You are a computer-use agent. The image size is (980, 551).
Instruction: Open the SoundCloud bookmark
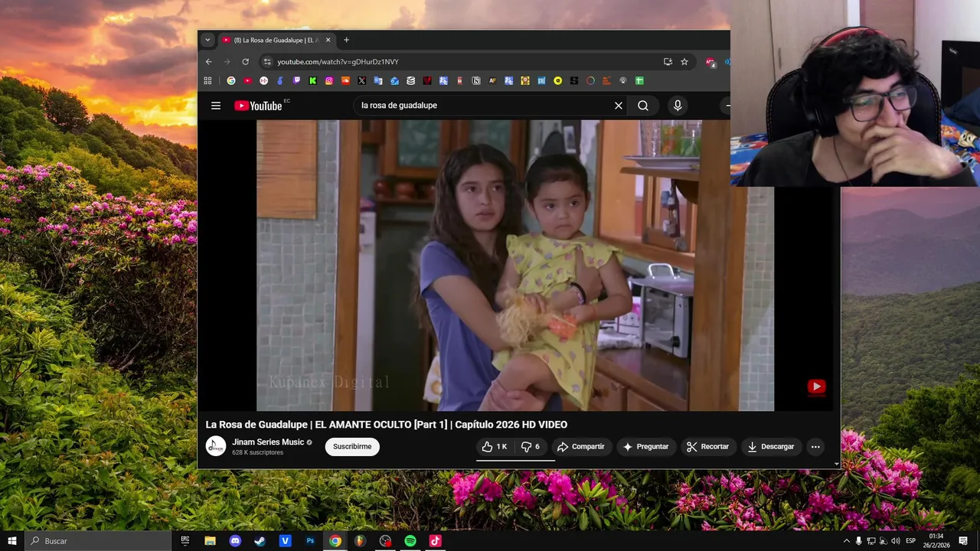pyautogui.click(x=345, y=80)
